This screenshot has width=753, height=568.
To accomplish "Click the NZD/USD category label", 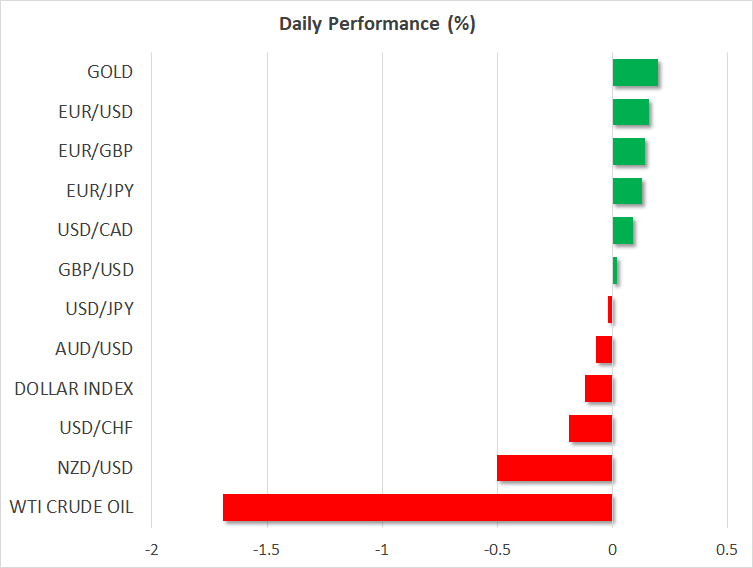I will pyautogui.click(x=97, y=468).
